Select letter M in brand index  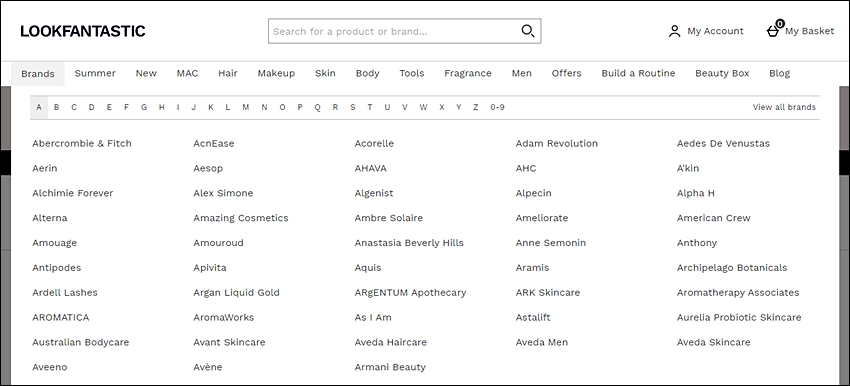coord(246,107)
